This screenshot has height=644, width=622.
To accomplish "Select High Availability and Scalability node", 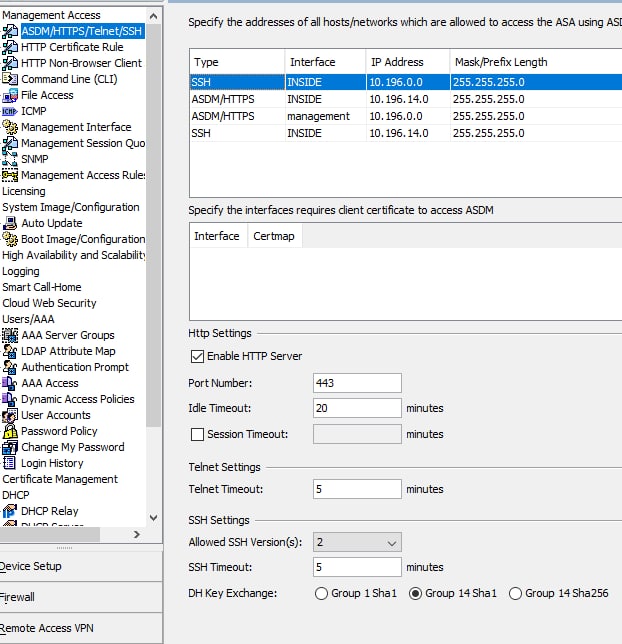I will tap(74, 255).
